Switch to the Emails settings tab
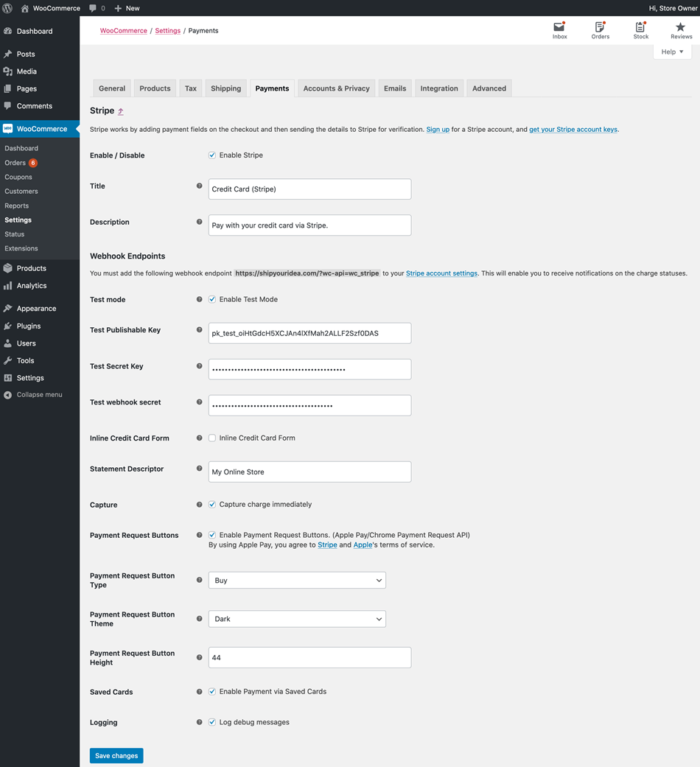This screenshot has width=700, height=767. [395, 88]
